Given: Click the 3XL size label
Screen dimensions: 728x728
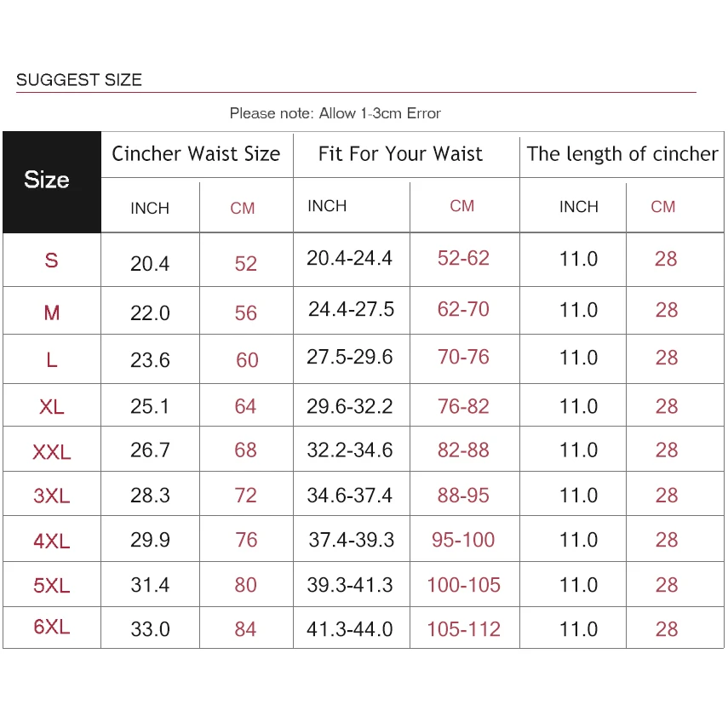Looking at the screenshot, I should (x=52, y=496).
